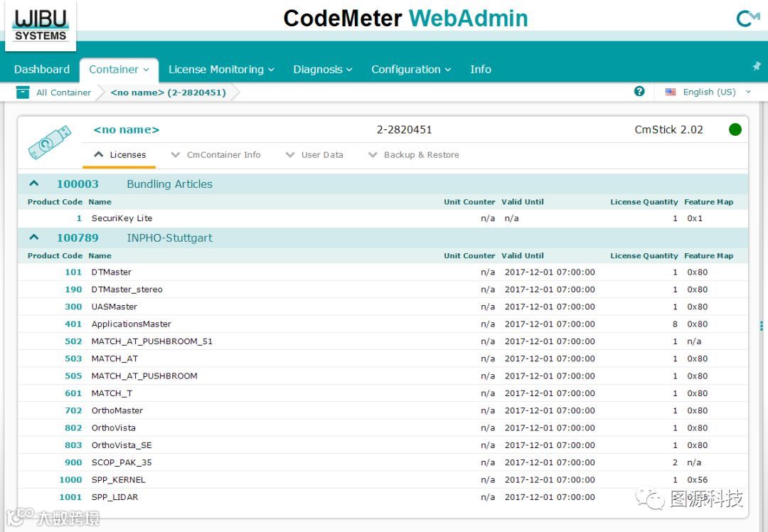Click the Bundling Articles firm name

click(x=169, y=184)
